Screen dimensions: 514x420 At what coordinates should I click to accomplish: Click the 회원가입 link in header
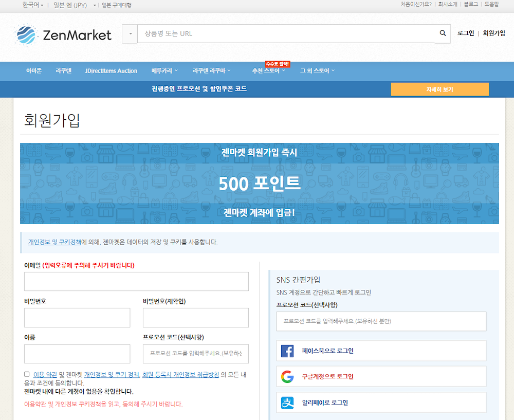click(x=493, y=33)
